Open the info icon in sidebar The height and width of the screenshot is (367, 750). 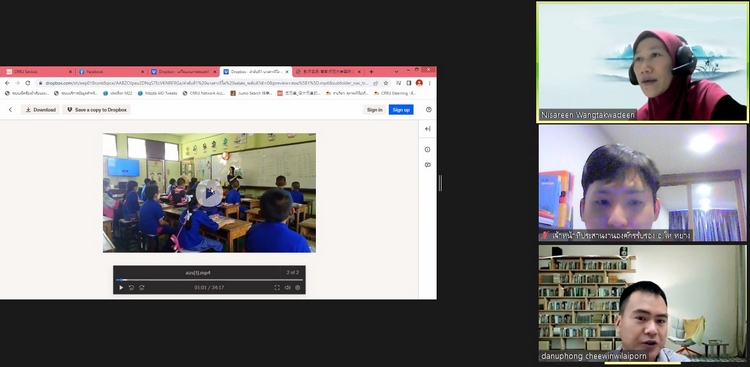tap(428, 149)
